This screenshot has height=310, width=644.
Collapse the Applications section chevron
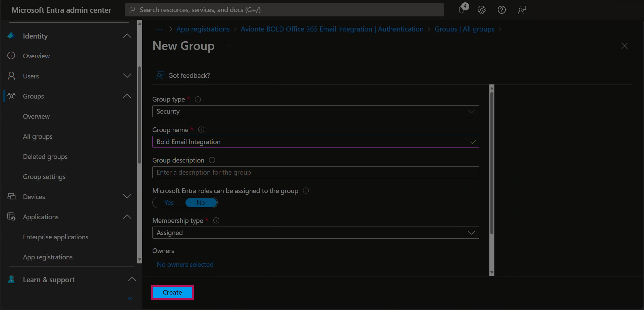point(127,216)
